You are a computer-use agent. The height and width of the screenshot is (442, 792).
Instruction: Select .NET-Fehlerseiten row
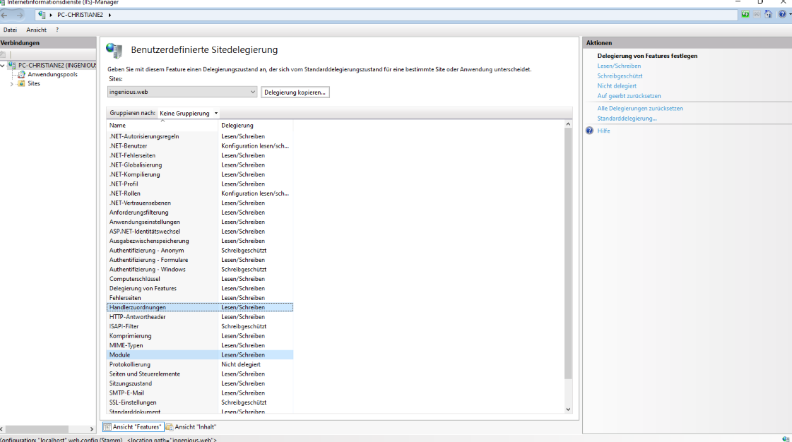(x=200, y=156)
